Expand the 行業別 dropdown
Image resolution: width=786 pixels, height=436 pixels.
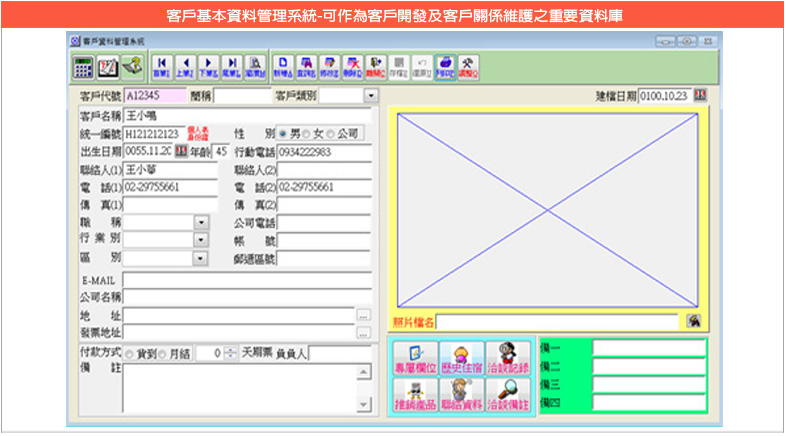point(201,240)
